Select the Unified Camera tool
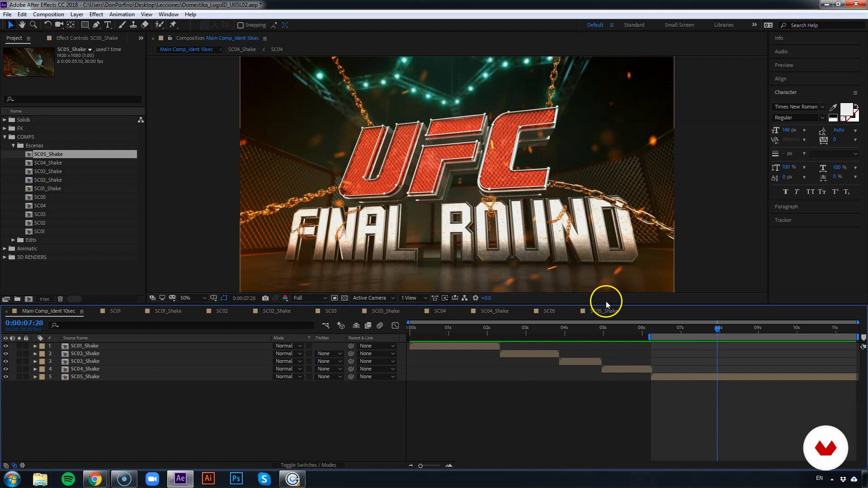The width and height of the screenshot is (868, 488). pyautogui.click(x=59, y=25)
